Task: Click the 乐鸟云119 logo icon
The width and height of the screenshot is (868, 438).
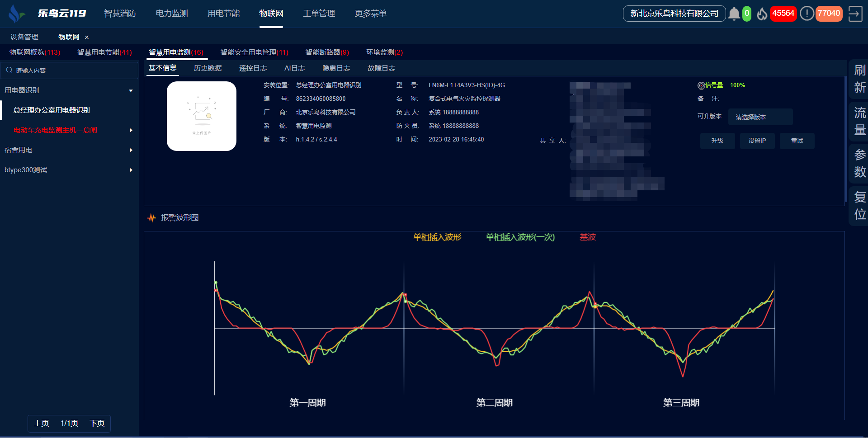Action: 16,14
